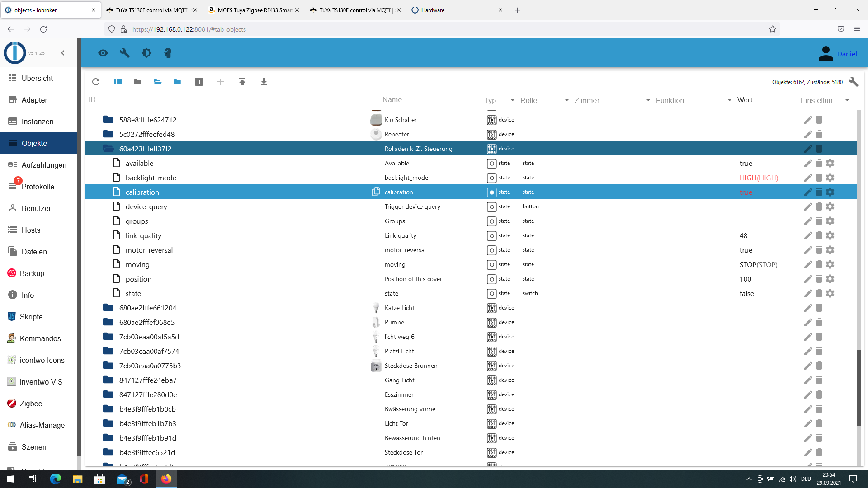
Task: Switch to the Hardware browser tab
Action: coord(457,10)
